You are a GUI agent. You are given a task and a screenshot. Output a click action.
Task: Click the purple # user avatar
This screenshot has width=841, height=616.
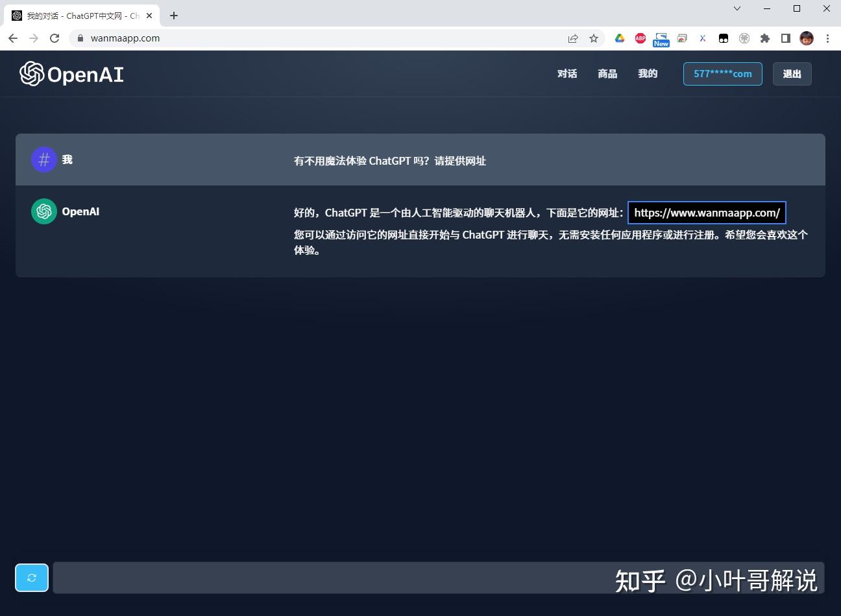44,160
